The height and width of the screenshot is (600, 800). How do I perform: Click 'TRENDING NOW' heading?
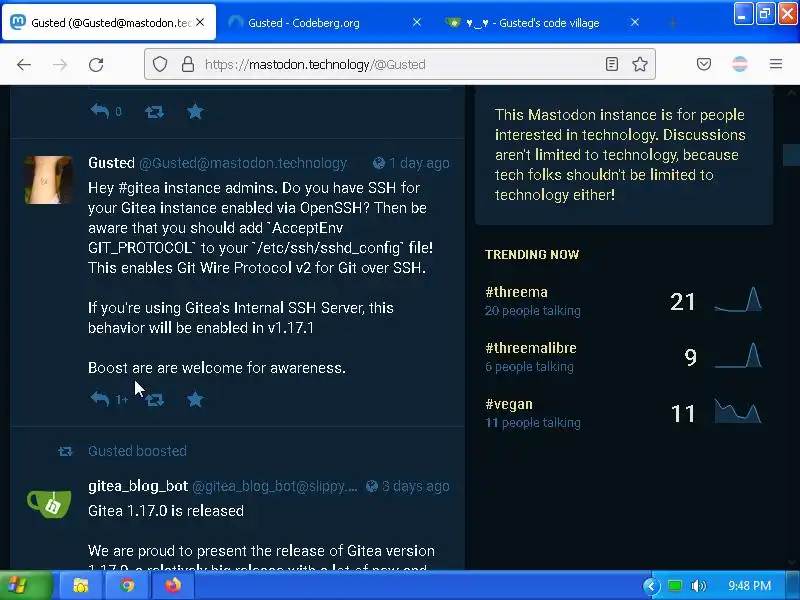click(532, 255)
